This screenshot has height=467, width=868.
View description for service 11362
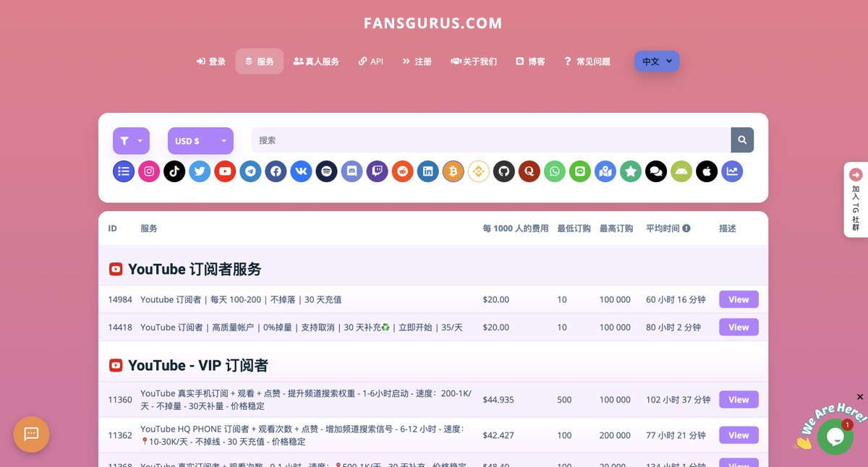pyautogui.click(x=739, y=435)
